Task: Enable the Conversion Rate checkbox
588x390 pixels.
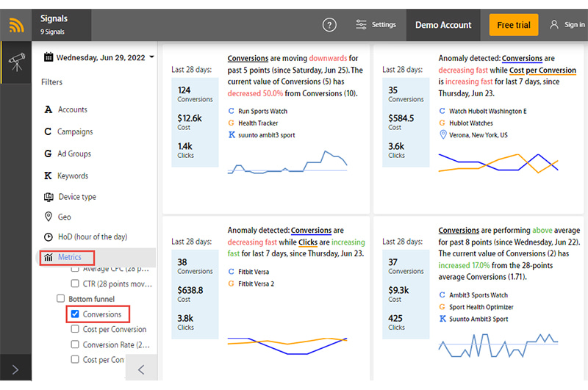Action: pos(75,344)
